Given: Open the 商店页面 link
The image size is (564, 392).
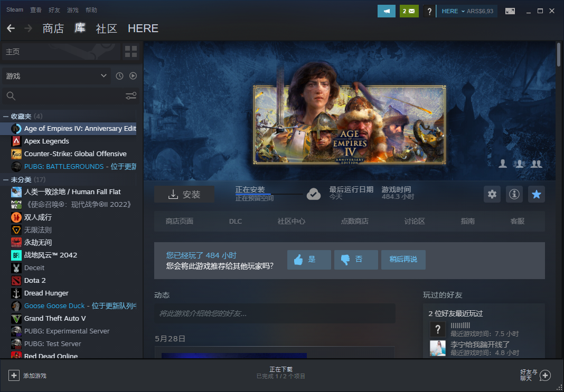Looking at the screenshot, I should pyautogui.click(x=180, y=222).
